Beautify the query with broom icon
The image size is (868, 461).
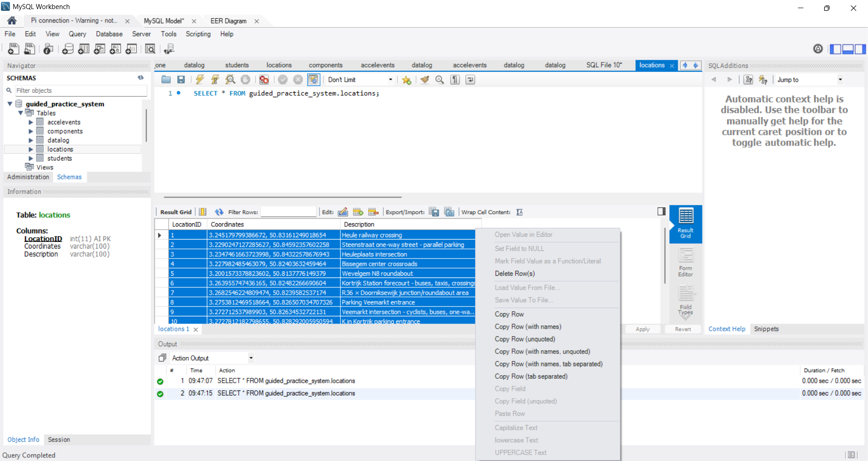tap(425, 80)
